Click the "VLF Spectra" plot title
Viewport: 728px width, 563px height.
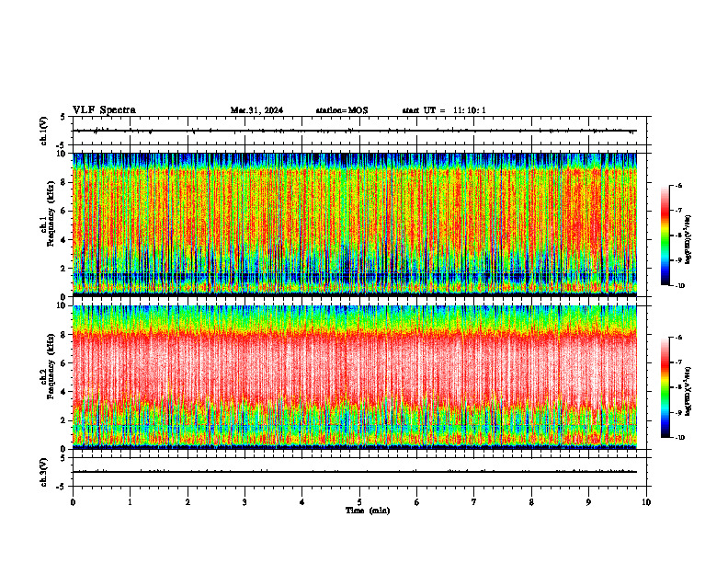tap(104, 110)
